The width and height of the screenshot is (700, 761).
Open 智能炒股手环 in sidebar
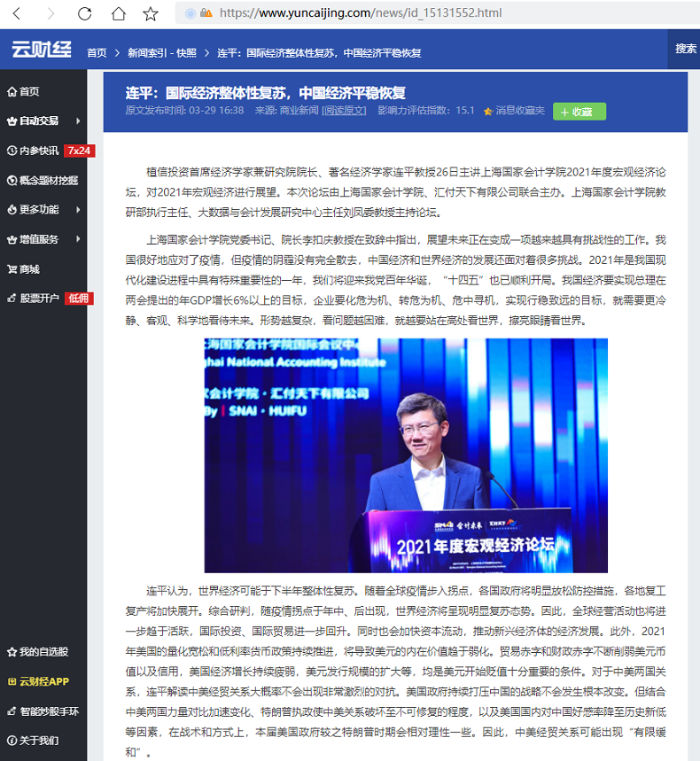[48, 711]
